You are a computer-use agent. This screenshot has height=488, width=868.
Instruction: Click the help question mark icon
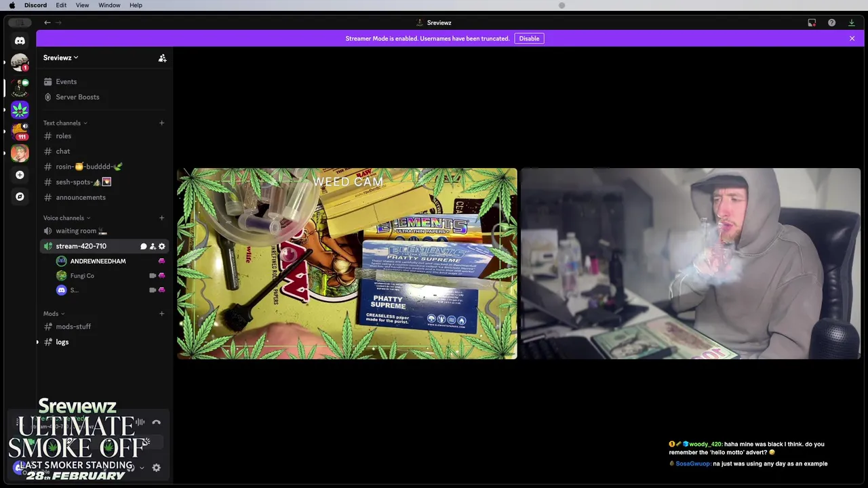pos(831,22)
